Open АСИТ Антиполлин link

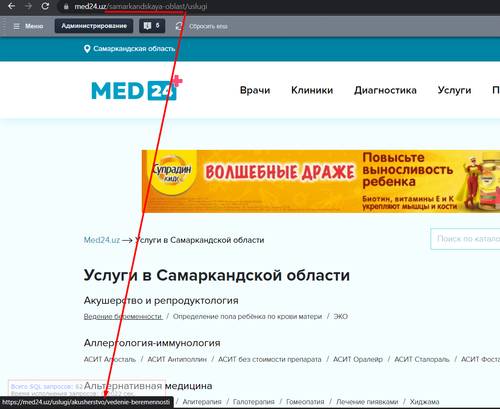click(x=177, y=359)
